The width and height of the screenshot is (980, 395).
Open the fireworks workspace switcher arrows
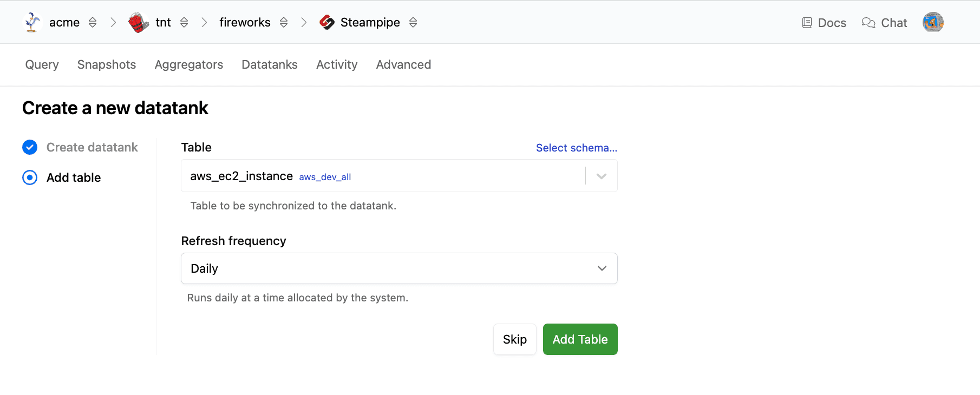click(284, 22)
